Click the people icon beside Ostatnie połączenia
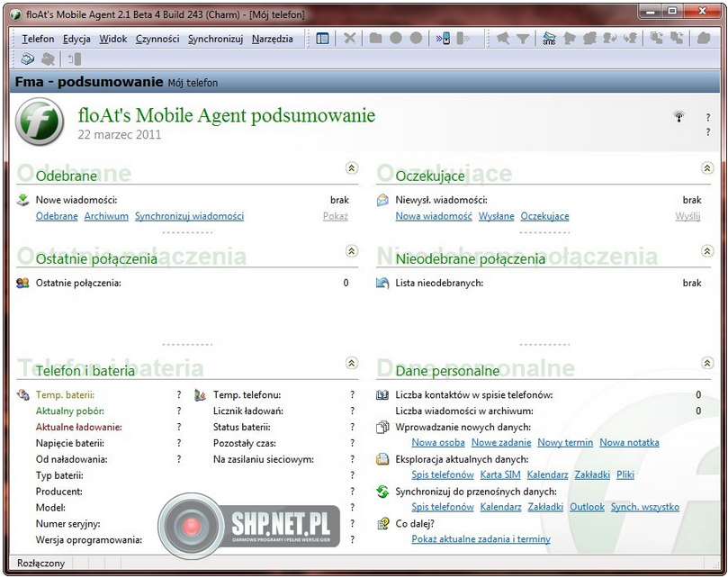This screenshot has width=728, height=578. [22, 283]
